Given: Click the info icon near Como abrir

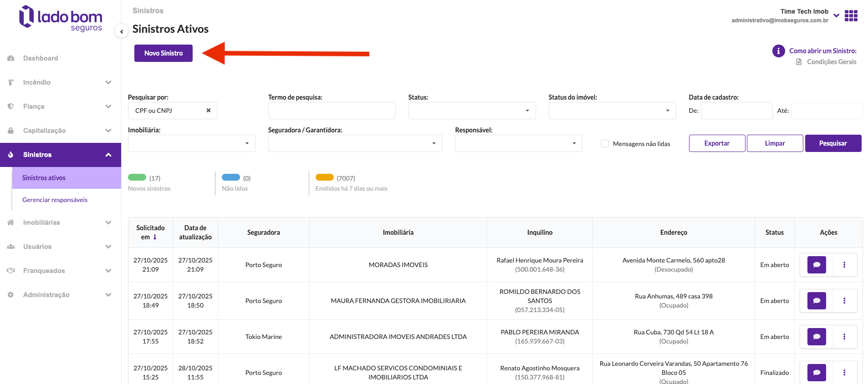Looking at the screenshot, I should click(778, 51).
